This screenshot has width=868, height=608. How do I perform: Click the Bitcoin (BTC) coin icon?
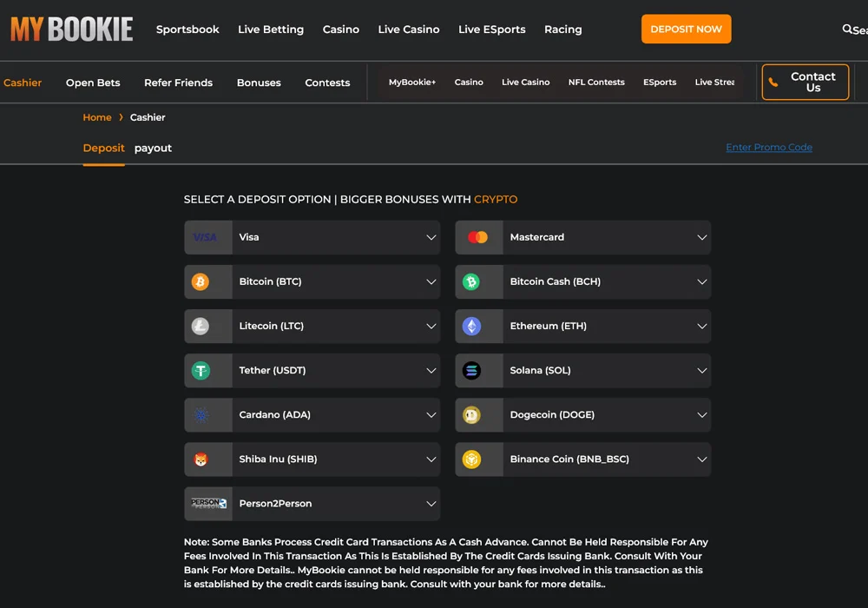(201, 281)
